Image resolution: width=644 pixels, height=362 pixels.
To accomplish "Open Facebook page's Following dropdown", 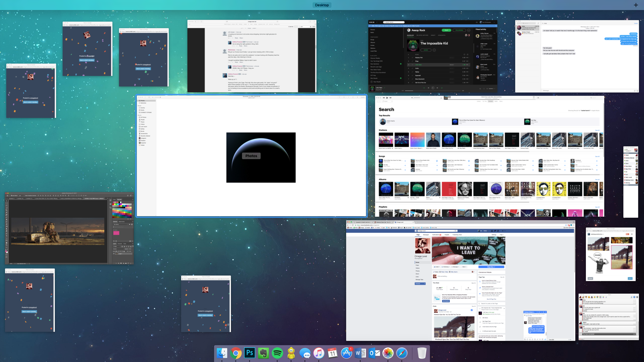I will coord(446,267).
